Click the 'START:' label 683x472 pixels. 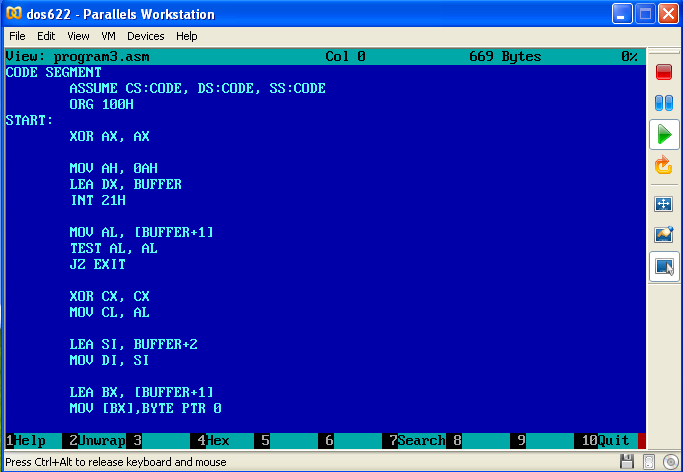coord(30,120)
